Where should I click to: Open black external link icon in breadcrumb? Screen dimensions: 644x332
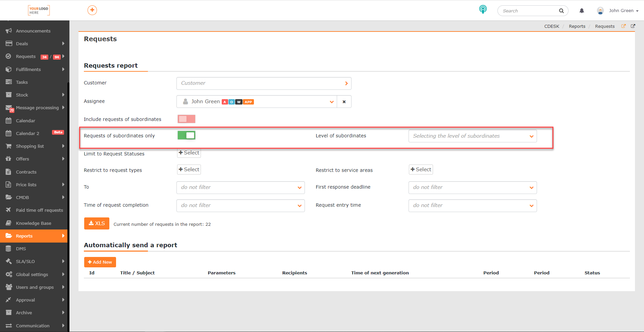coord(633,26)
